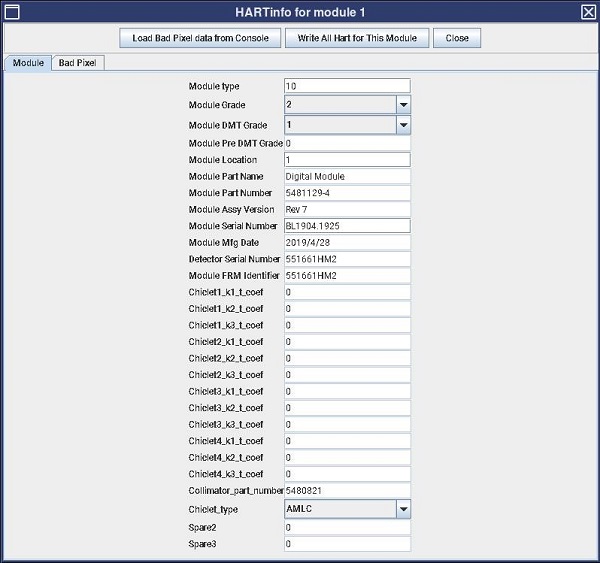Image resolution: width=600 pixels, height=563 pixels.
Task: Click the Module Serial Number field
Action: tap(346, 226)
